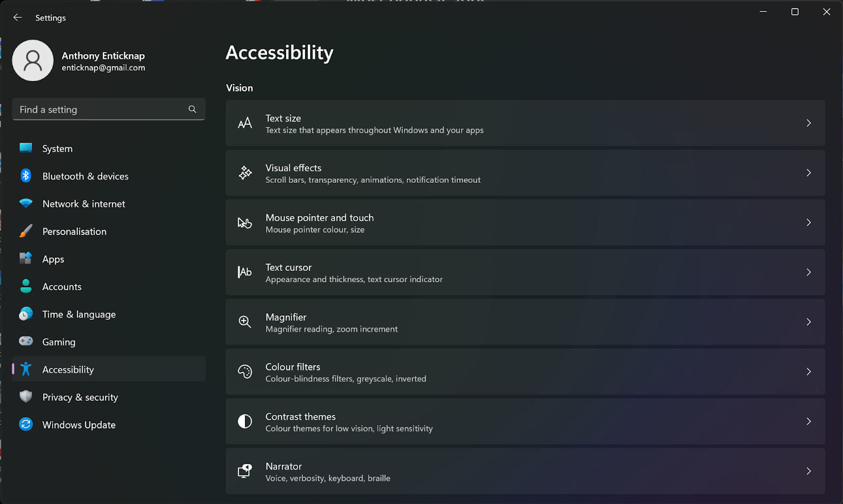Minimize the Settings window
The height and width of the screenshot is (504, 843).
(x=763, y=12)
